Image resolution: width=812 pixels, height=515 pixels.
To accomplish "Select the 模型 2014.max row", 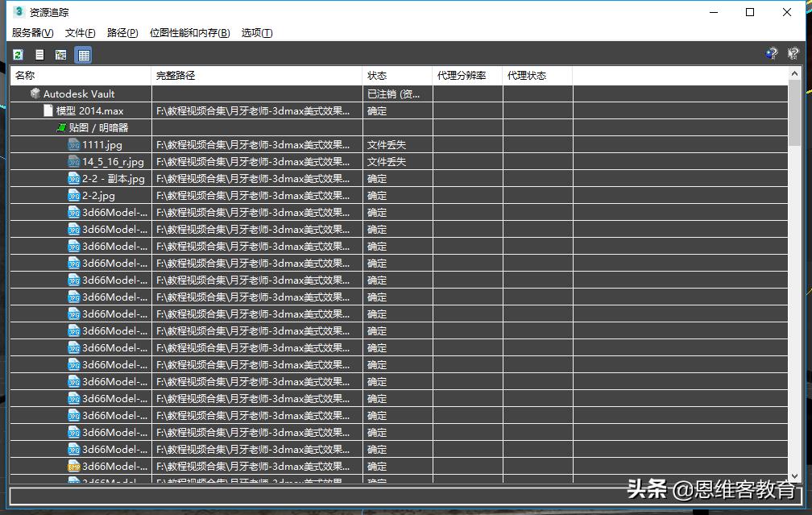I will tap(400, 111).
